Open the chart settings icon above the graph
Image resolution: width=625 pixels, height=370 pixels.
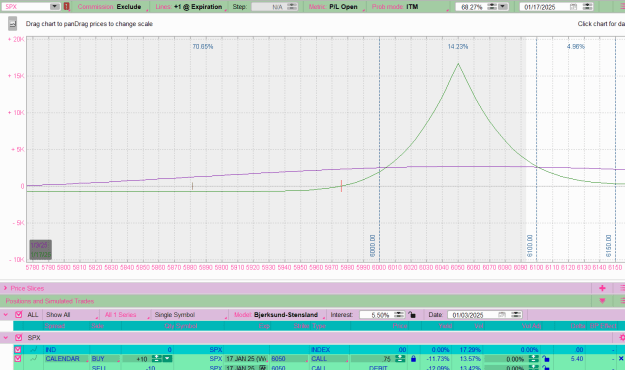12,24
